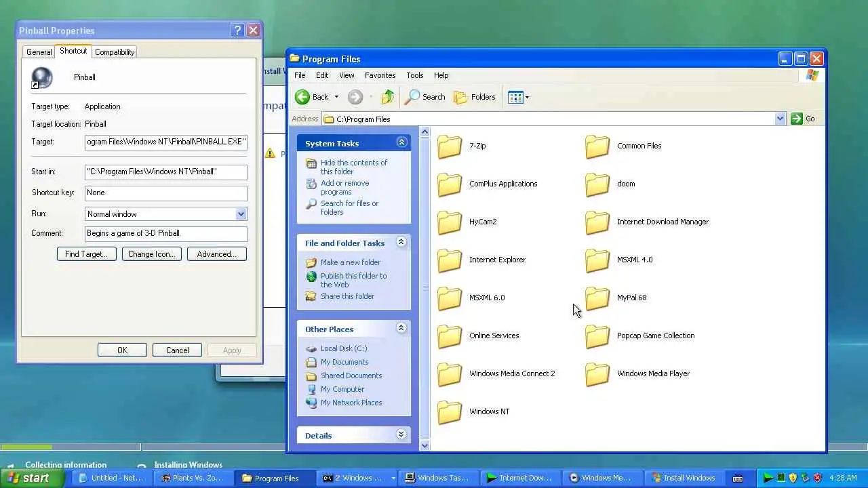Open the Edit menu
Screen dimensions: 868x488
click(322, 75)
